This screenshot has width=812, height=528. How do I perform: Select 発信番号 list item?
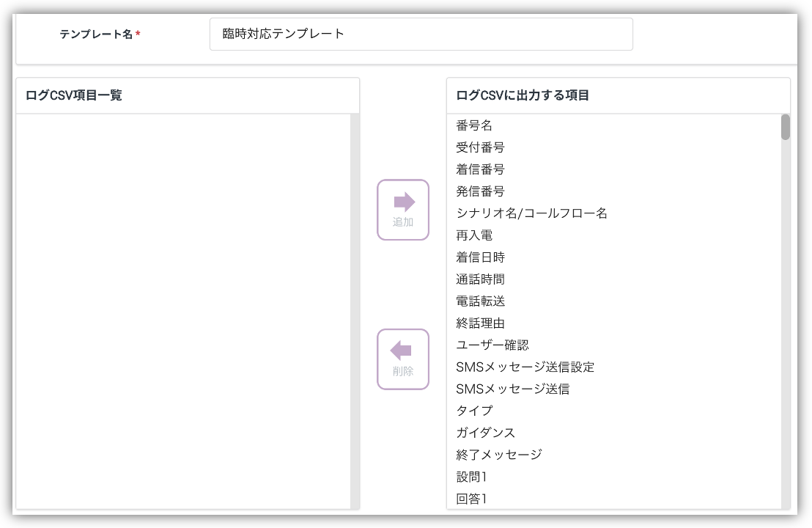pyautogui.click(x=480, y=191)
